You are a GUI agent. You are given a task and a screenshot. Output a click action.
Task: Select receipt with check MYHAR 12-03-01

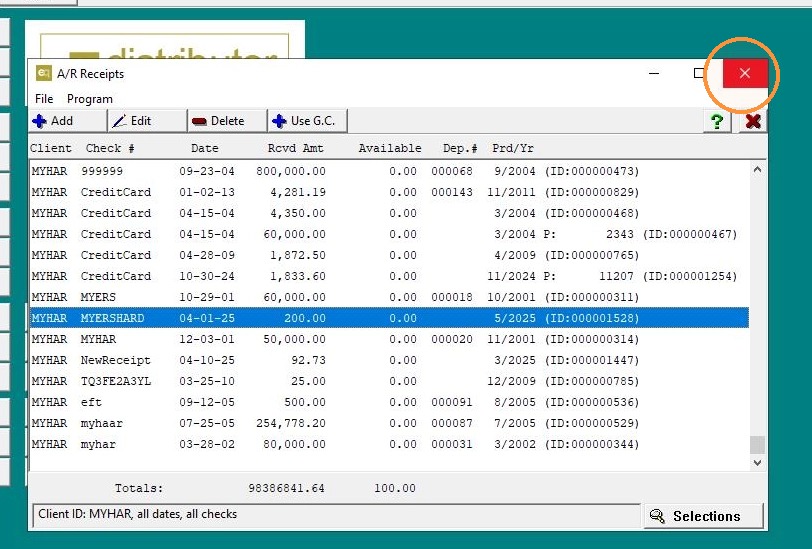click(x=389, y=339)
